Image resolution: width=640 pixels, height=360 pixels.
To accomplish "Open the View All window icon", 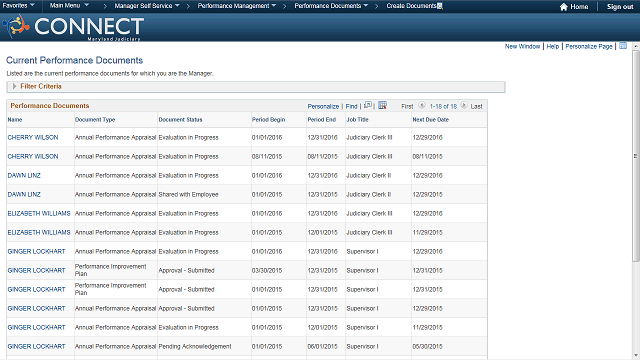I will pos(368,105).
